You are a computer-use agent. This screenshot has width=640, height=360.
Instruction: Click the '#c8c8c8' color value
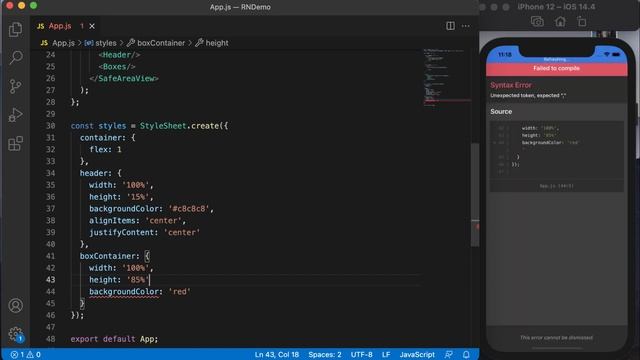tap(189, 209)
